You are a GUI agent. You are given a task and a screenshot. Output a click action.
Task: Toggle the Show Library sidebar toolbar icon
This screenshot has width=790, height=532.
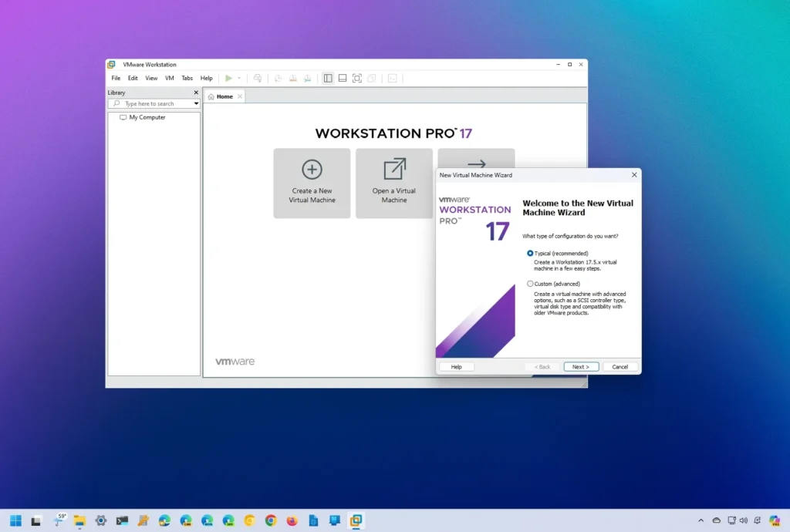tap(328, 78)
